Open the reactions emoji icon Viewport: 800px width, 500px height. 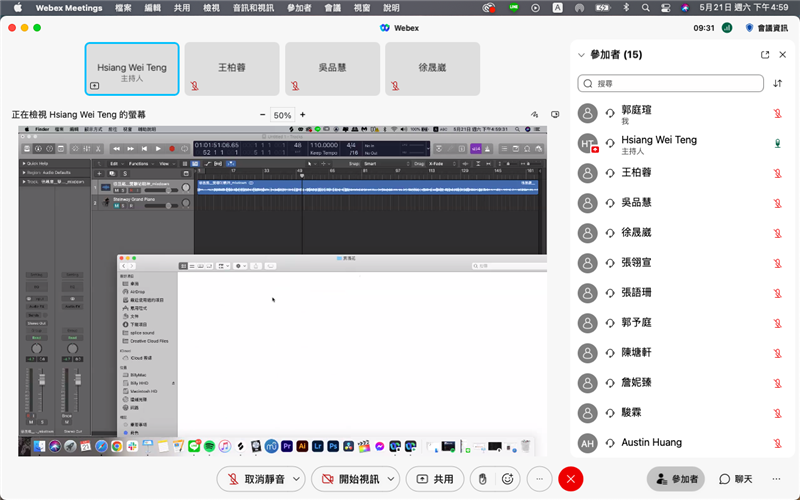508,479
